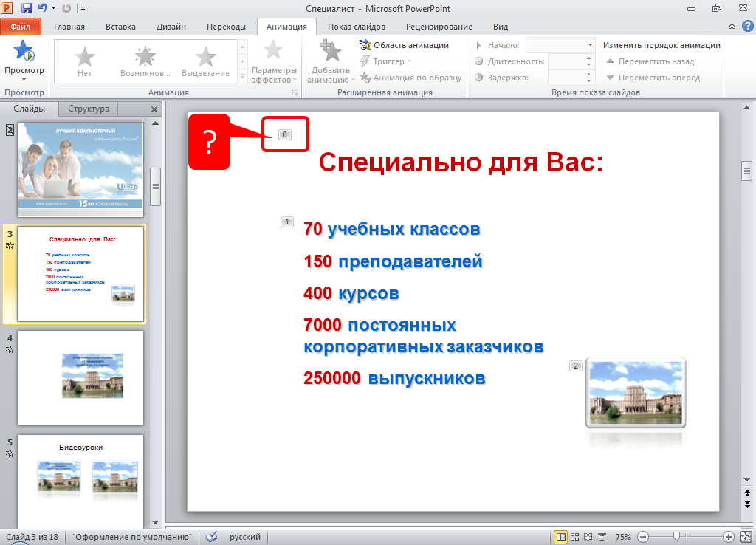Open the Начало dropdown list
Viewport: 756px width, 545px height.
(x=590, y=45)
